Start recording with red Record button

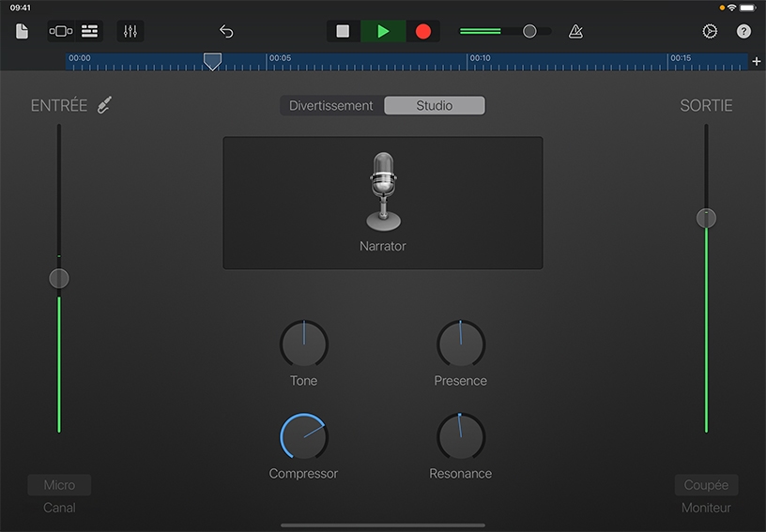pyautogui.click(x=423, y=31)
